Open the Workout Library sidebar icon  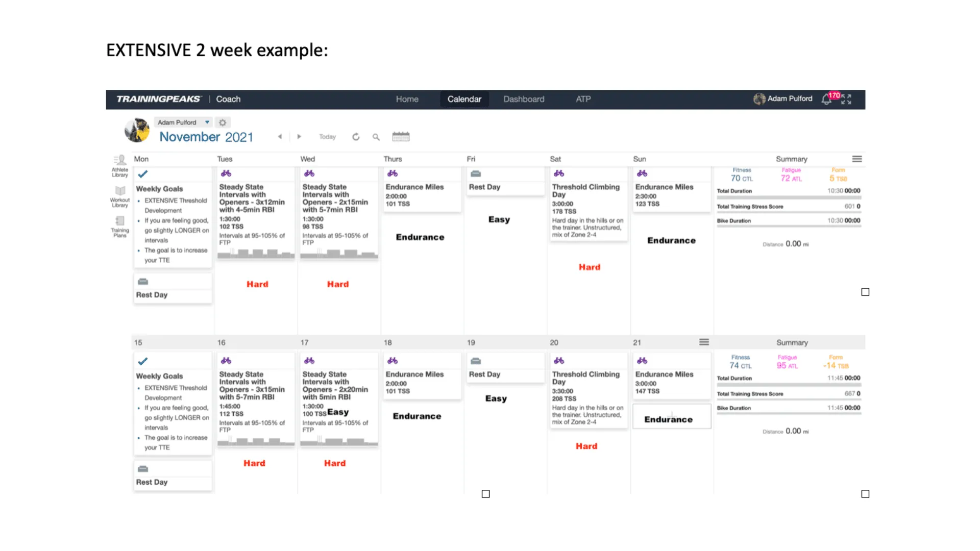pos(120,196)
